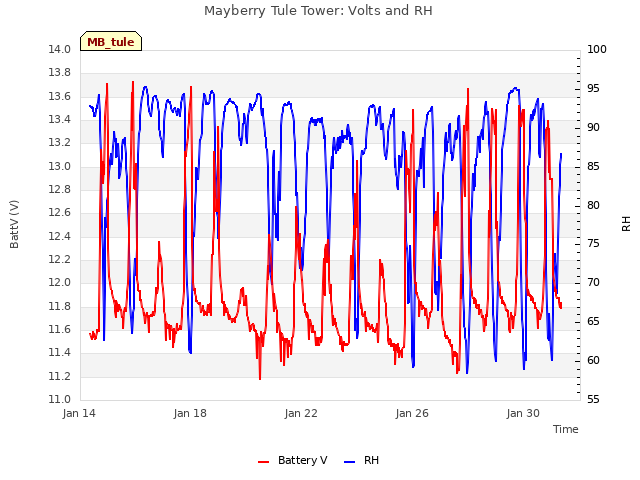Screen dimensions: 640x480
Task: Click the 85 right axis label
Action: 593,167
